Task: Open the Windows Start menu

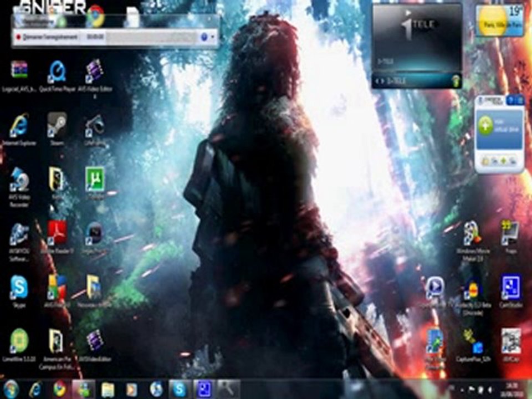Action: click(11, 389)
